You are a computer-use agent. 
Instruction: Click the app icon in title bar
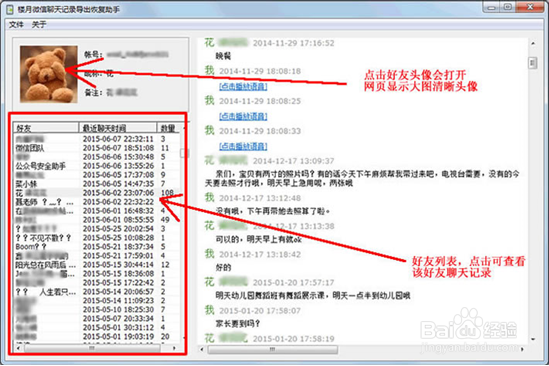pyautogui.click(x=10, y=9)
